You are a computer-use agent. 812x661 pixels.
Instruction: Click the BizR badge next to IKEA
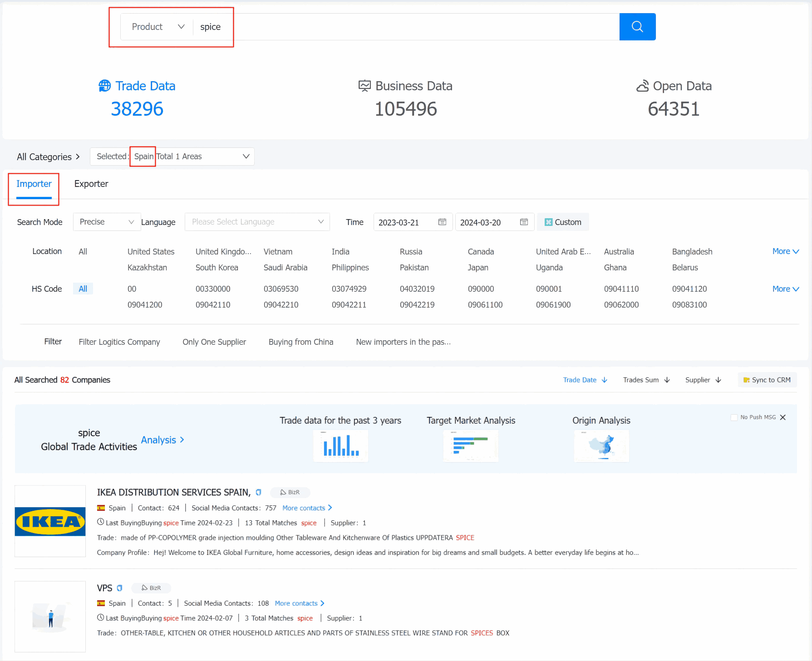tap(290, 492)
